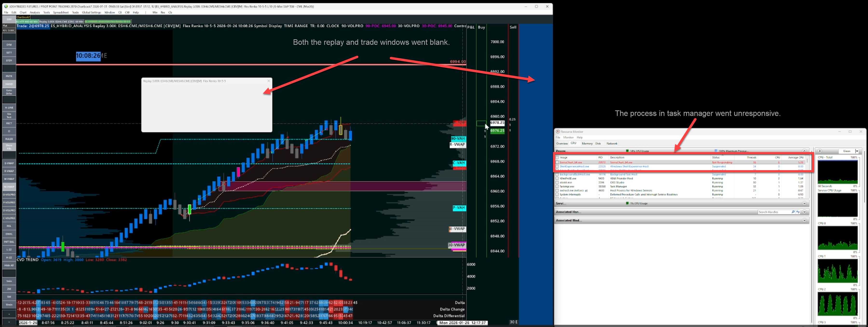The image size is (868, 327).
Task: Open the Trade menu in the chart menu bar
Action: (75, 13)
